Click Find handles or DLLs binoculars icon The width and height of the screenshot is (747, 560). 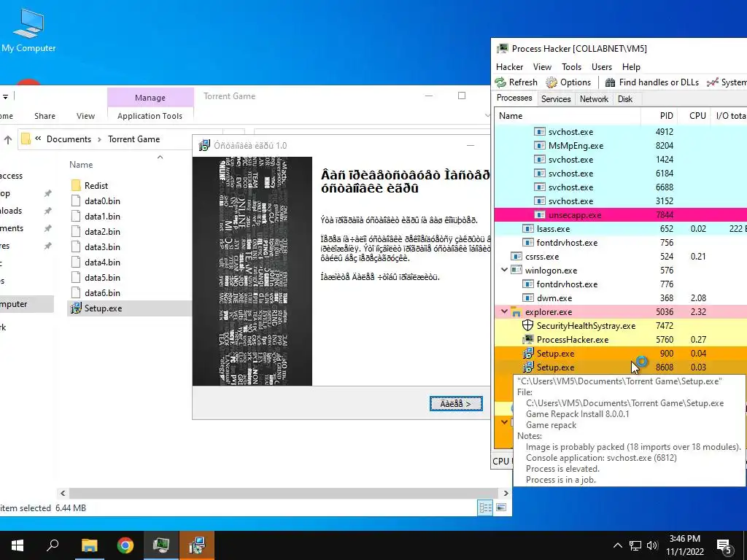[x=611, y=82]
